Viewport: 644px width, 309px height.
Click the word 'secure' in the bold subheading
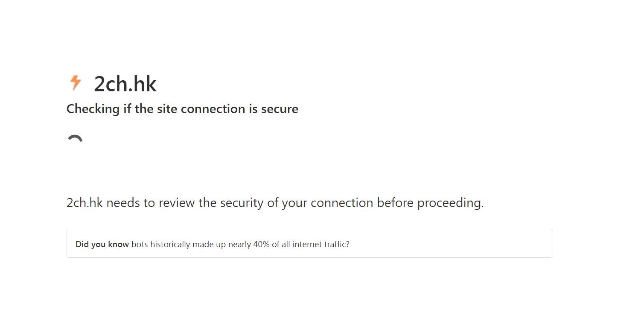[280, 109]
